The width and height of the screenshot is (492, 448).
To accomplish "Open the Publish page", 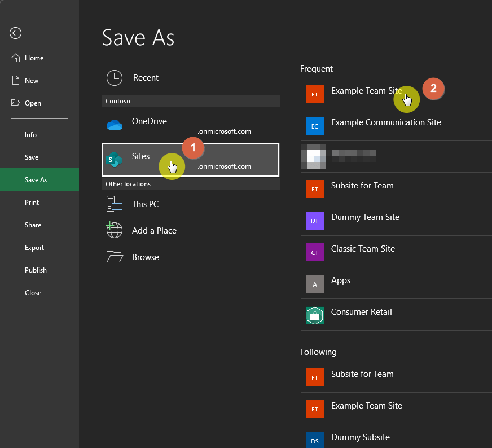I will (39, 270).
